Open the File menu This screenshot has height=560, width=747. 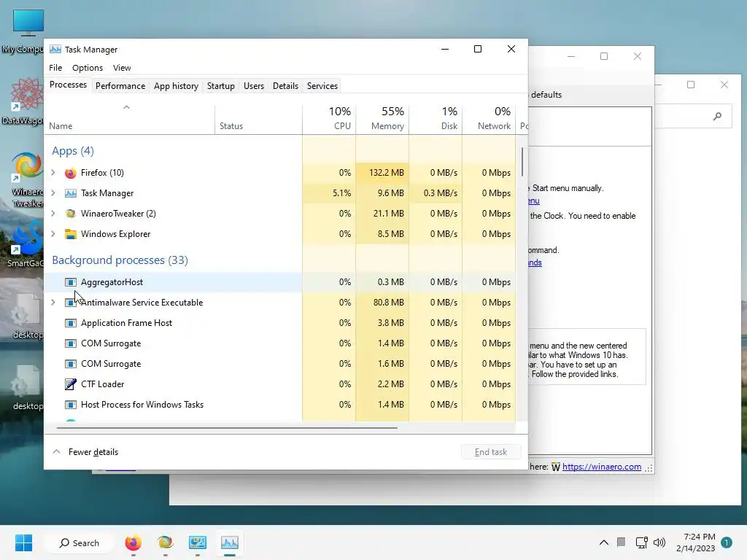pyautogui.click(x=55, y=68)
